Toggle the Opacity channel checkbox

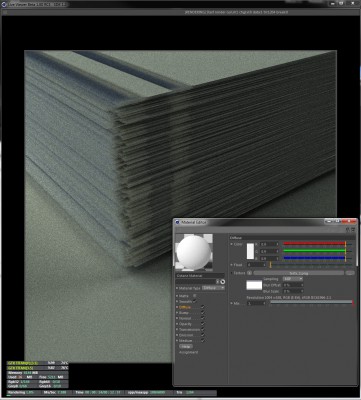[x=202, y=324]
